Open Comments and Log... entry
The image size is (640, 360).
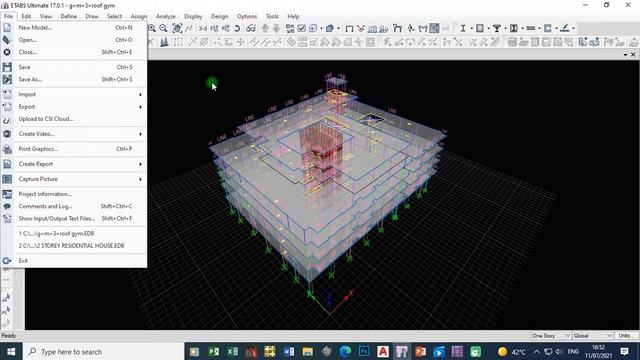[74, 207]
